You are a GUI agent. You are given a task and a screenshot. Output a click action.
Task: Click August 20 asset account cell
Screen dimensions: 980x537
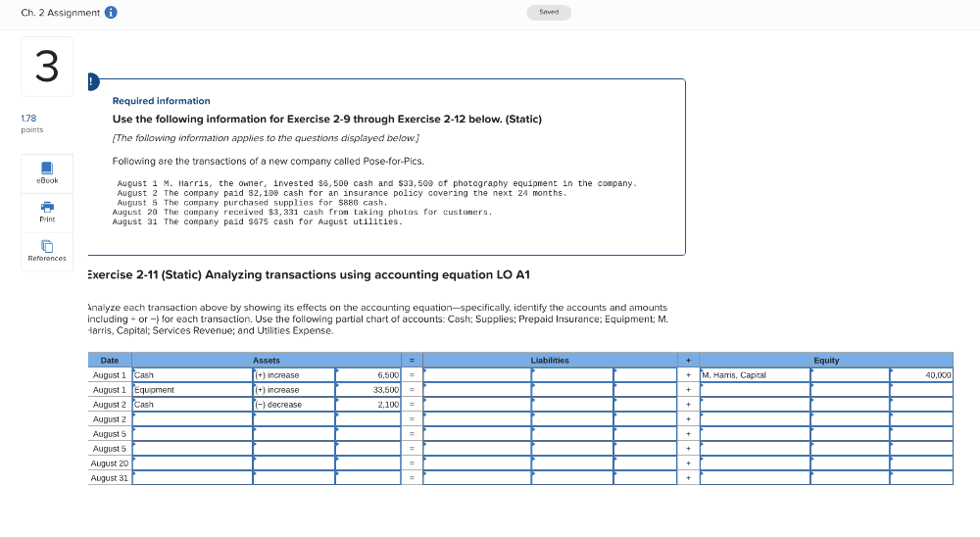[x=192, y=464]
